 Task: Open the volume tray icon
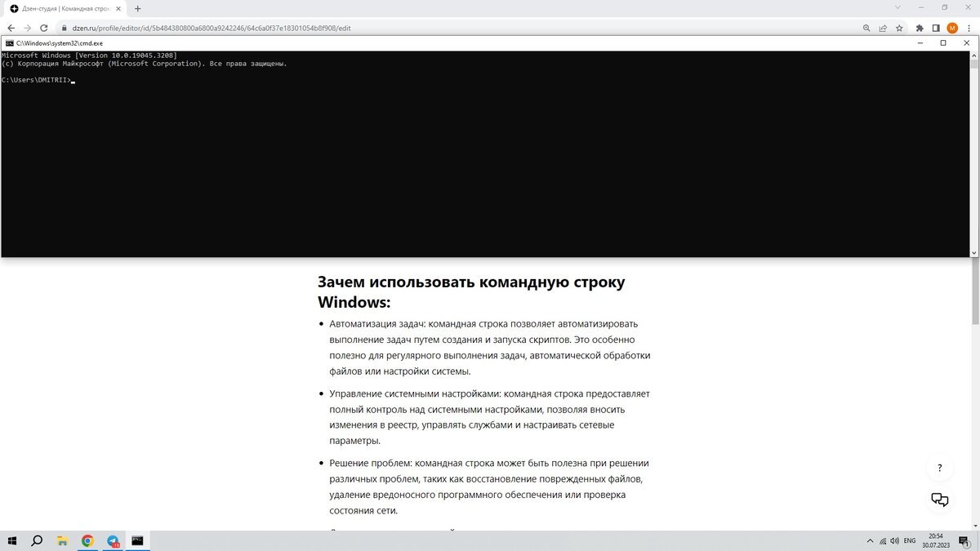895,540
